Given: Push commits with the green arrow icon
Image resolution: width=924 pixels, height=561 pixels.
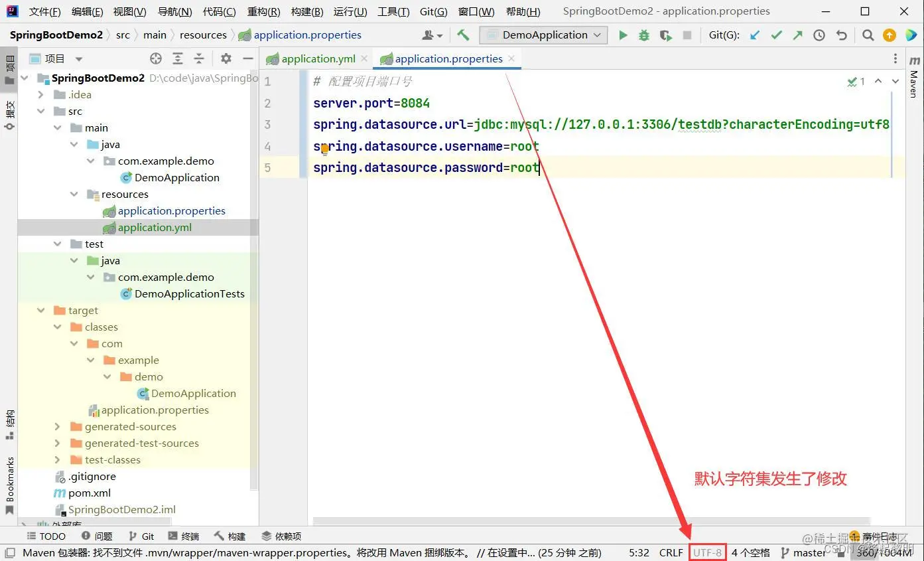Looking at the screenshot, I should click(797, 35).
